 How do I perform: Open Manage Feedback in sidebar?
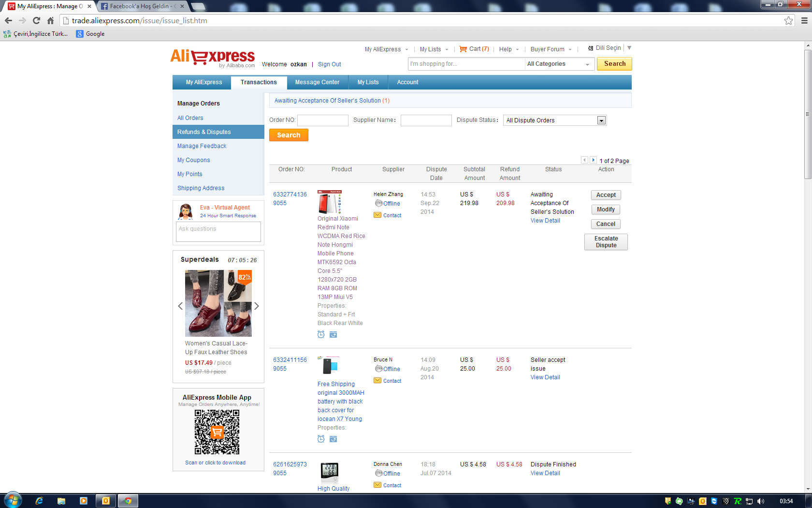[202, 146]
